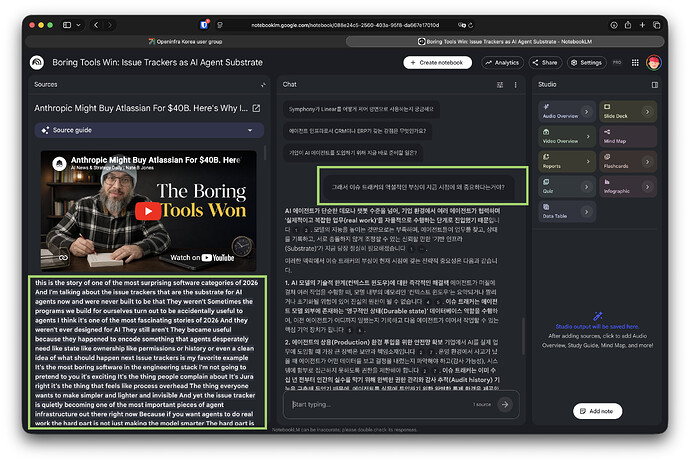Screen dimensions: 690x462
Task: Copy video link icon on thumbnail
Action: 63,257
